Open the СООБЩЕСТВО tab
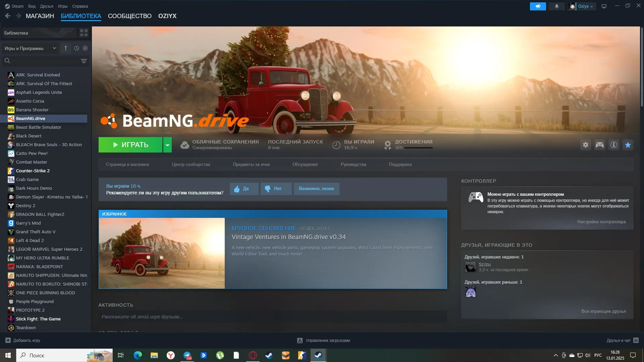Viewport: 644px width, 362px height. (x=130, y=16)
